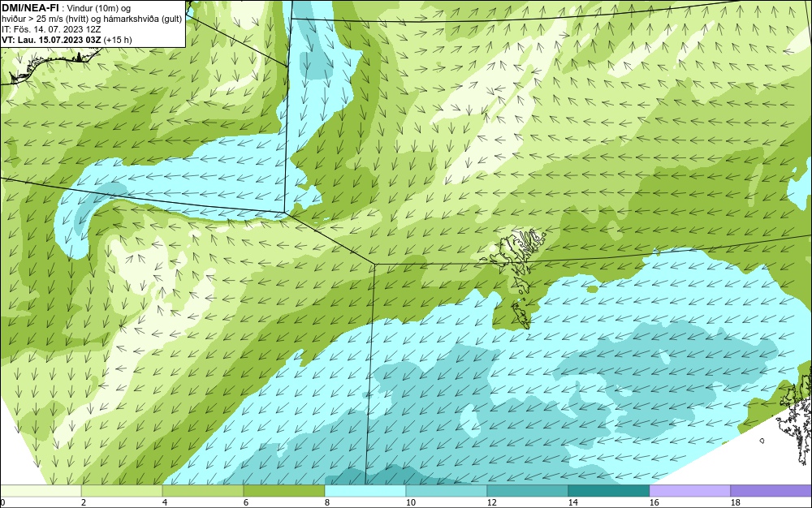Click the 14–16 m/s deep teal legend swatch

coord(608,491)
